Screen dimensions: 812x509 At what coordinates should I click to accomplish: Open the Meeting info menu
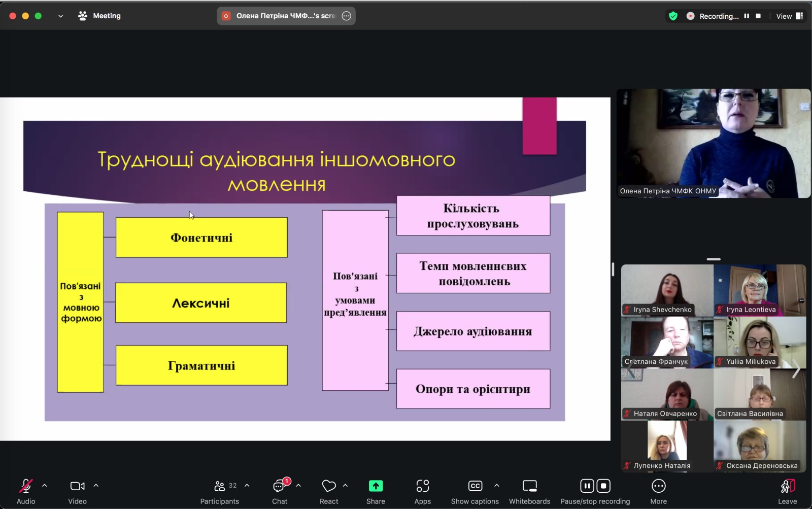point(100,16)
